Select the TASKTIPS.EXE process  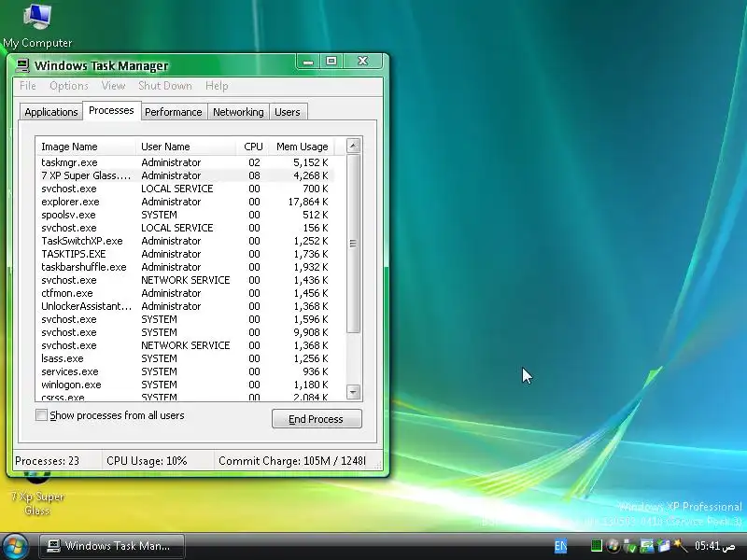pyautogui.click(x=185, y=254)
